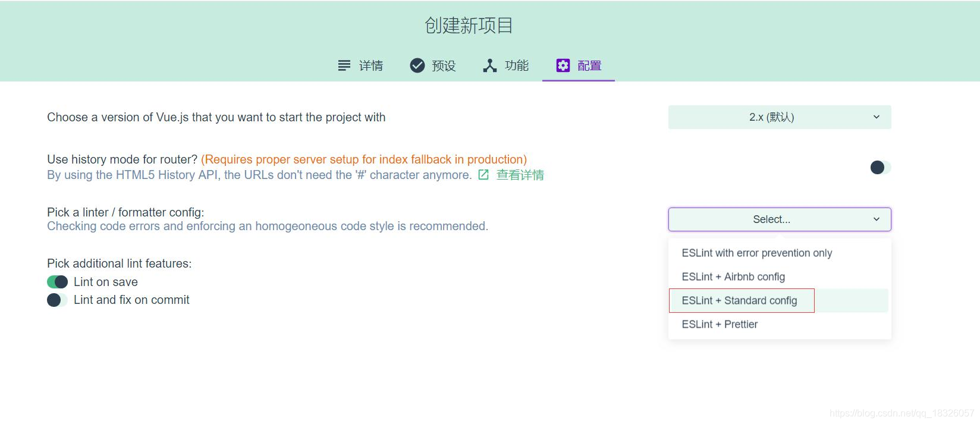Click the person icon on the 功能 tab

coord(489,65)
